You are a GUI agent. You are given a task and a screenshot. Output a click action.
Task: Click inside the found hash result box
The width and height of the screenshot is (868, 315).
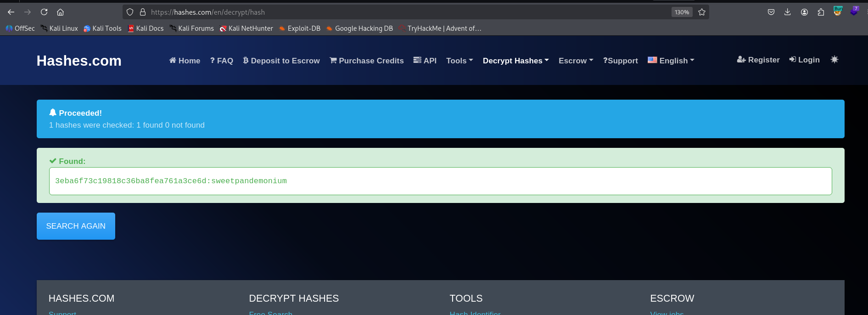pyautogui.click(x=440, y=181)
